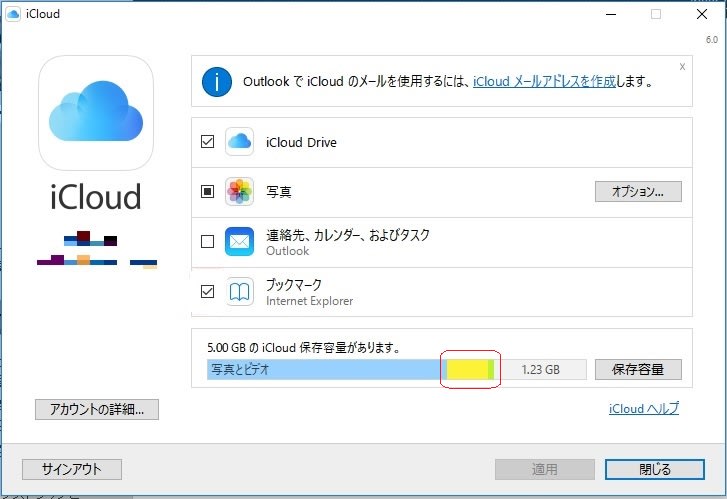727x499 pixels.
Task: Click the 写真とビデオ storage bar segment
Action: 325,370
